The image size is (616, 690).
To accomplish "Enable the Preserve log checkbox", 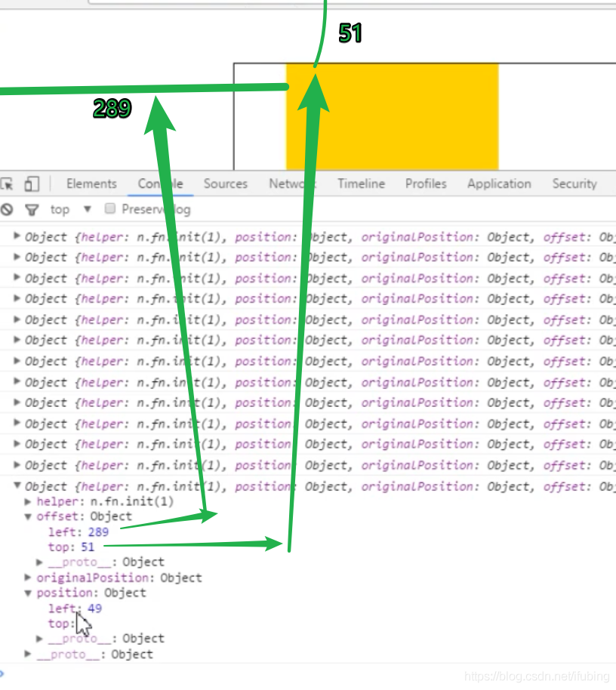I will tap(109, 209).
